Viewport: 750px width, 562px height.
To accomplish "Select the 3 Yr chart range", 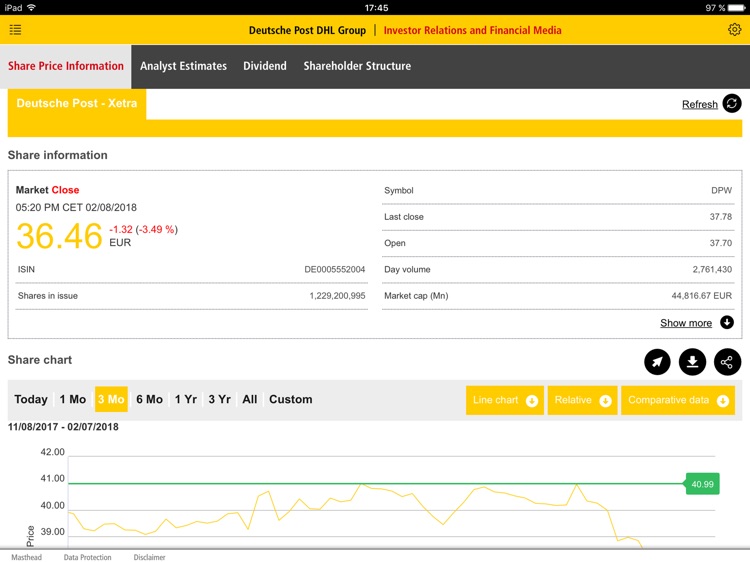I will [220, 399].
